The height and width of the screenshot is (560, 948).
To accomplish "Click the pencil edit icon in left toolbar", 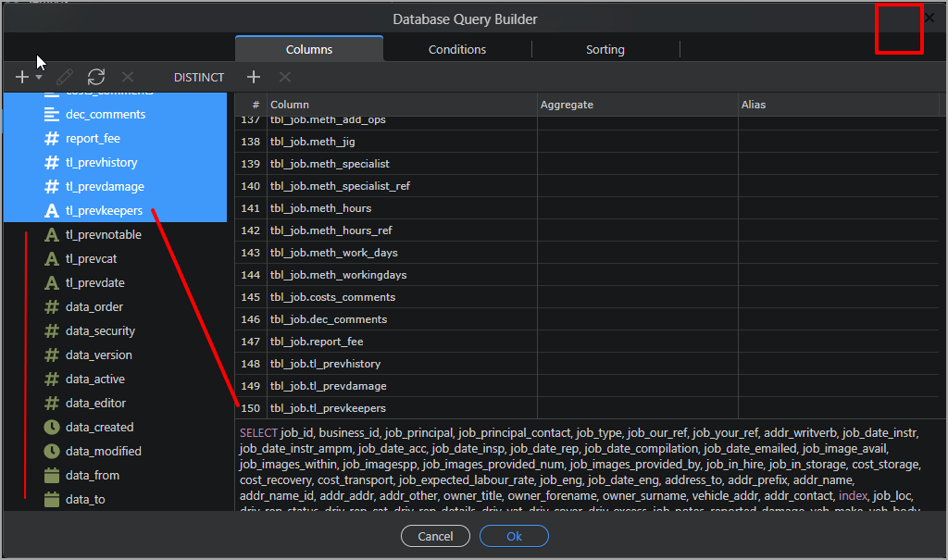I will (65, 77).
